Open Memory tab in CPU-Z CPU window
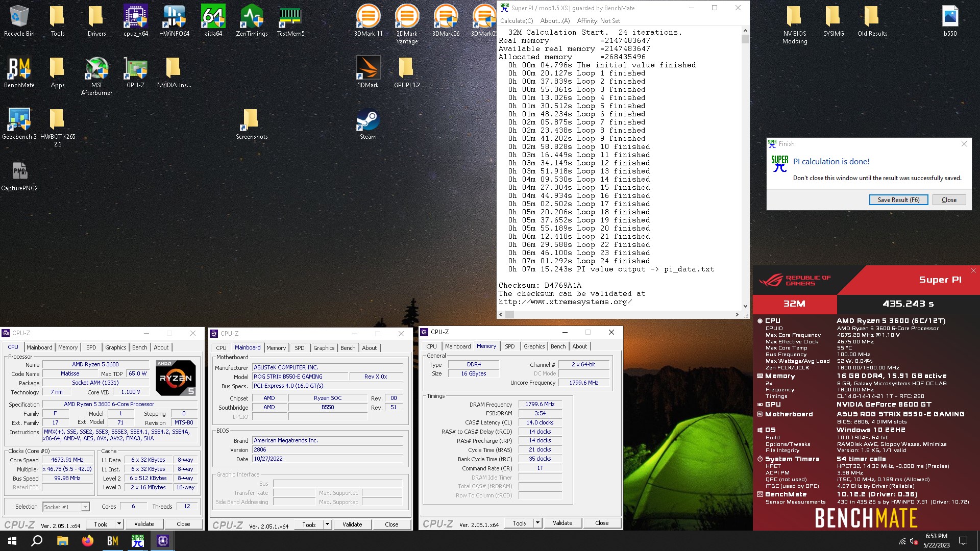Viewport: 980px width, 551px height. (68, 347)
